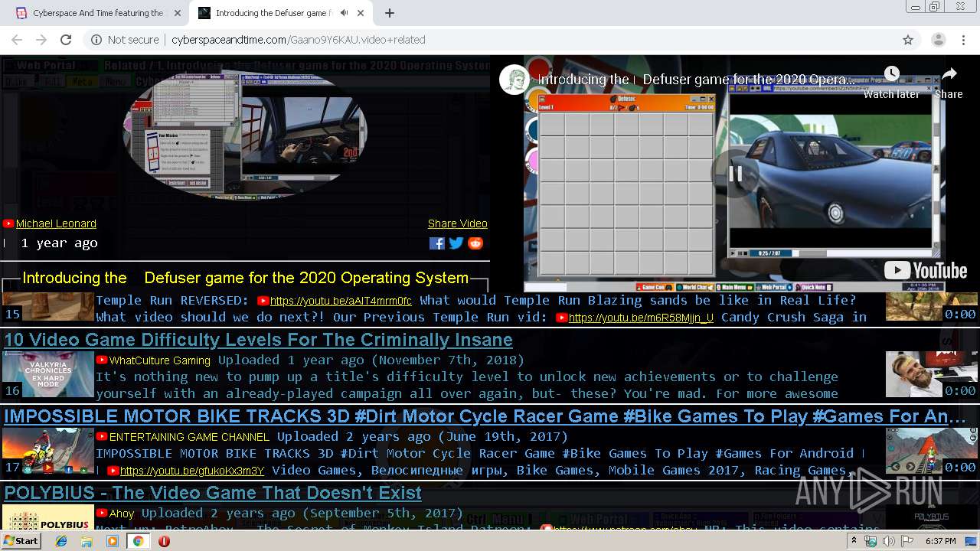Open media player taskbar icon
980x551 pixels.
(113, 541)
